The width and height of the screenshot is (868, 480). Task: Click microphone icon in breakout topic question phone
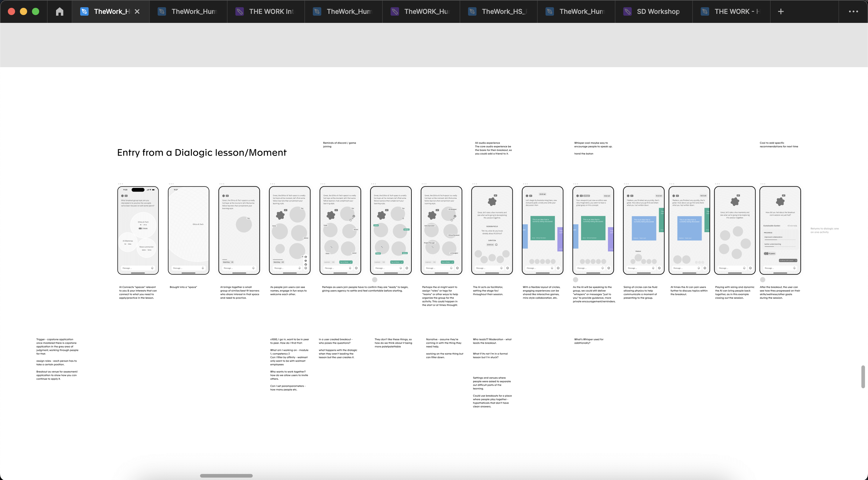coord(152,268)
